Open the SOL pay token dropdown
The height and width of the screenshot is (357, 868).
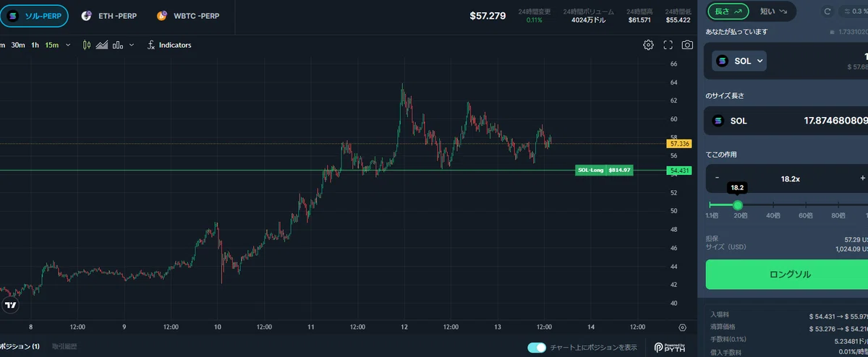click(x=739, y=61)
